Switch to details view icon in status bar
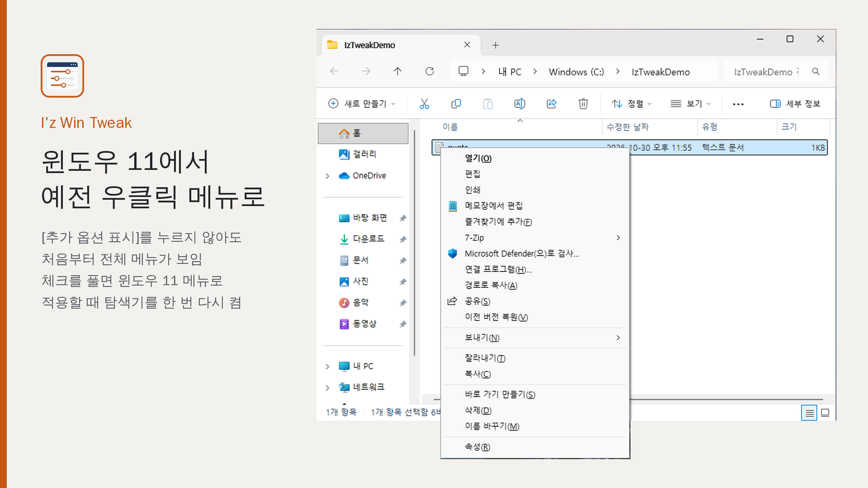 point(809,413)
